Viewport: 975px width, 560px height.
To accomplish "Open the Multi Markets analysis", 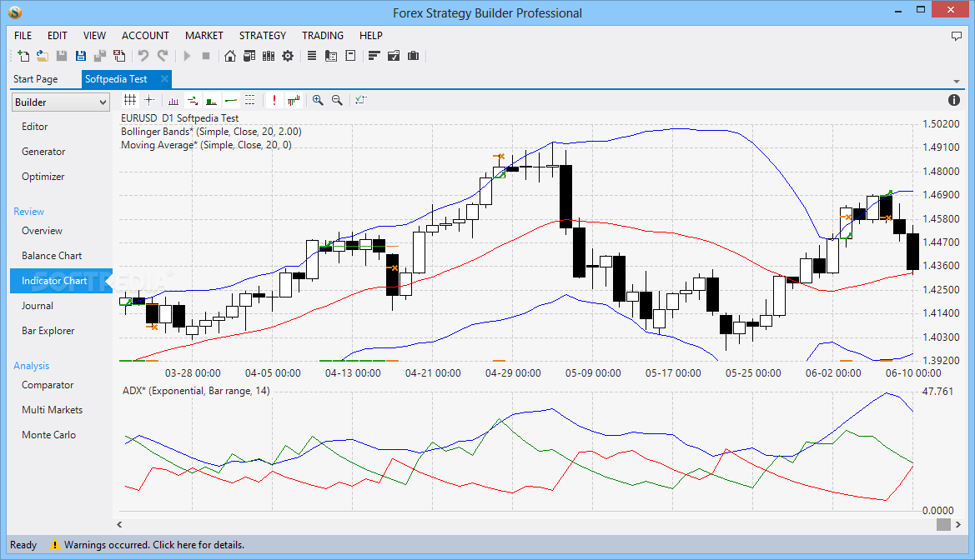I will point(53,410).
